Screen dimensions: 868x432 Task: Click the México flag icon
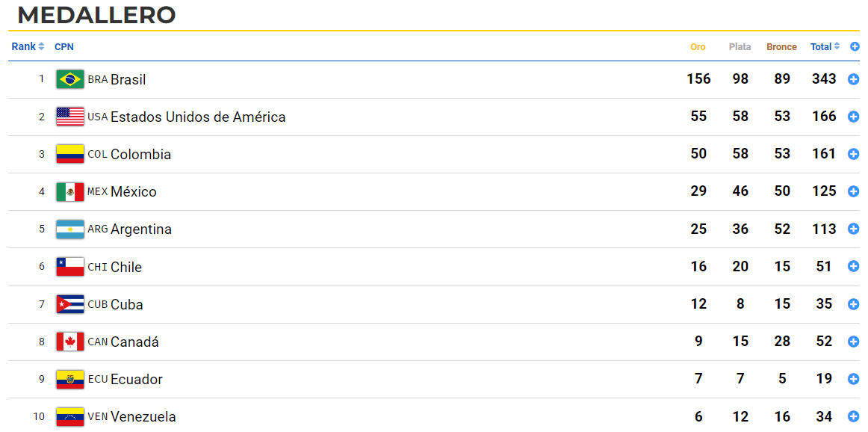[x=70, y=191]
